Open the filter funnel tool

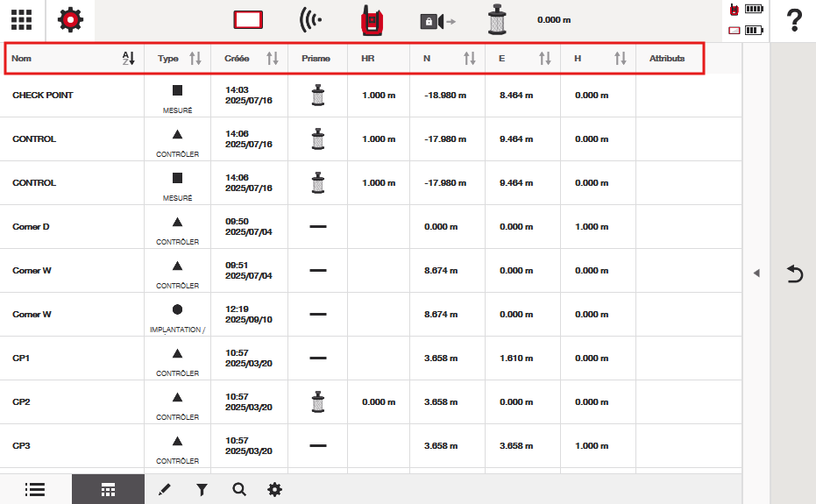pyautogui.click(x=202, y=489)
